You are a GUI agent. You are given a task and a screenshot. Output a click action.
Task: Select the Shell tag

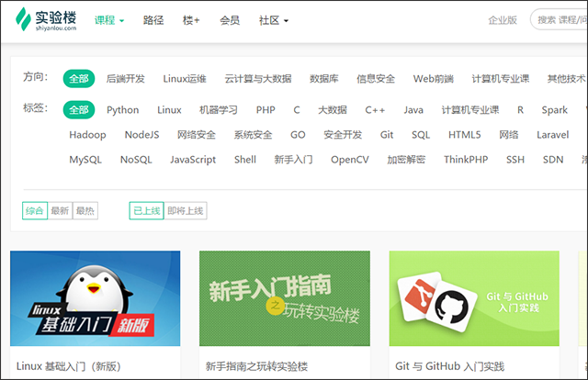click(245, 160)
